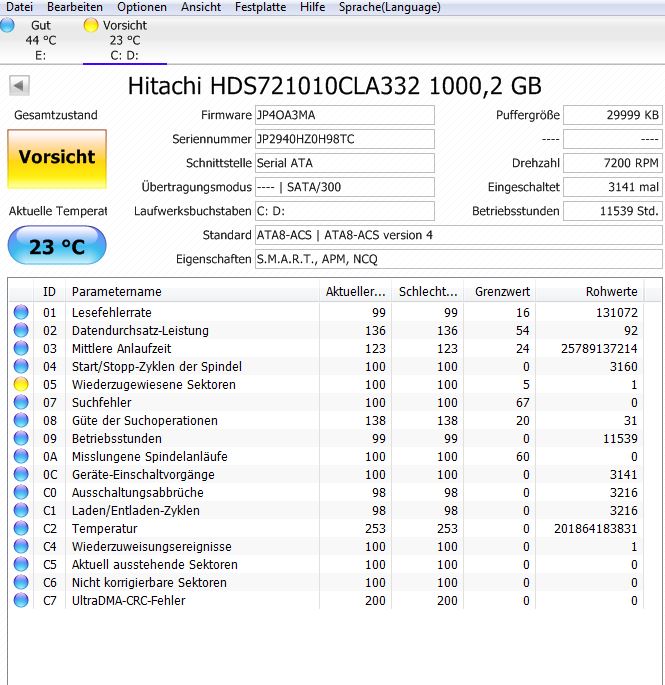The image size is (665, 685).
Task: Select the Lesefehlerrate parameter row
Action: tap(326, 312)
